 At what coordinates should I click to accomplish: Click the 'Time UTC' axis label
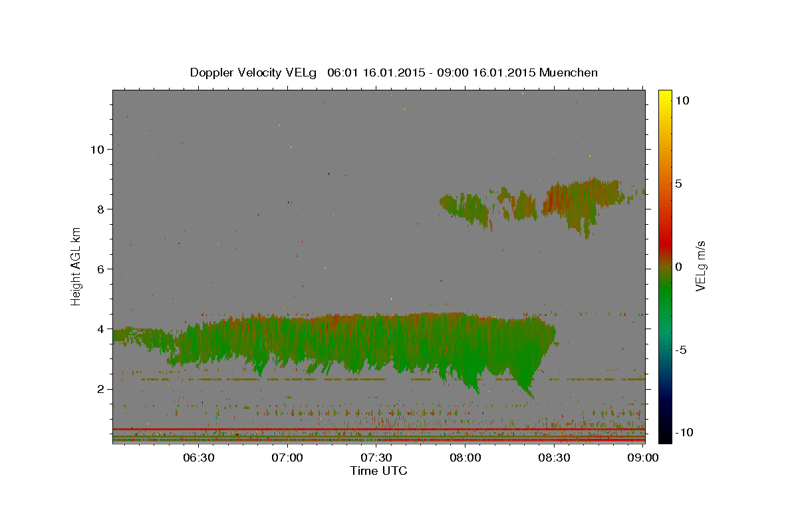(378, 471)
